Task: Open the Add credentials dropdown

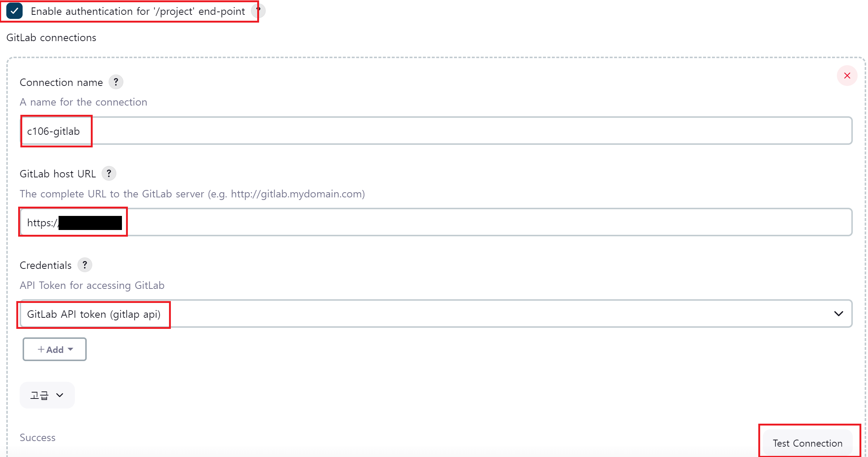Action: click(54, 349)
